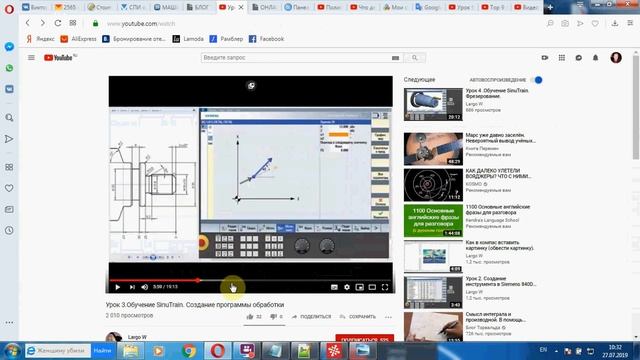Open Chrome from taskbar

pos(189,351)
